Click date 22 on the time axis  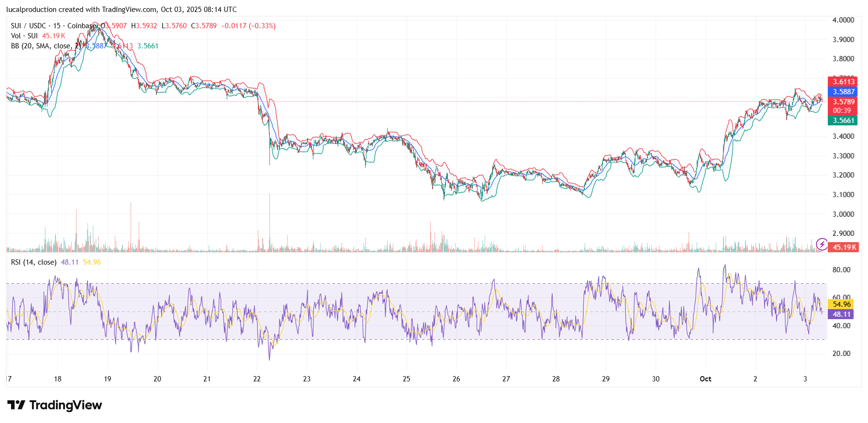257,379
